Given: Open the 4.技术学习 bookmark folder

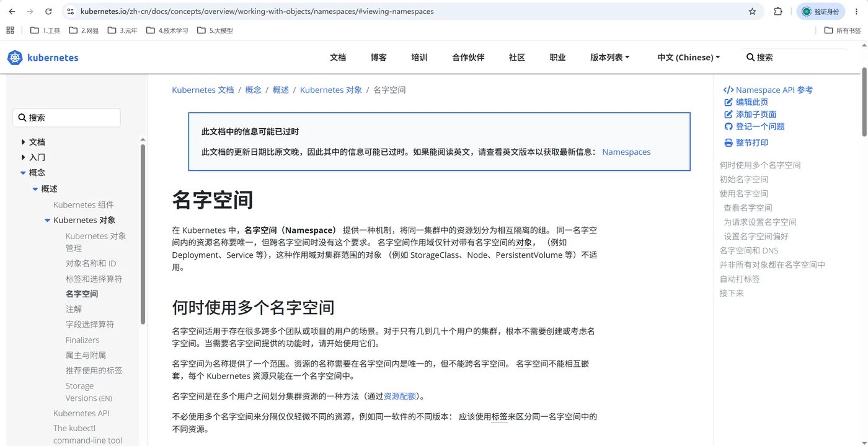Looking at the screenshot, I should click(167, 30).
